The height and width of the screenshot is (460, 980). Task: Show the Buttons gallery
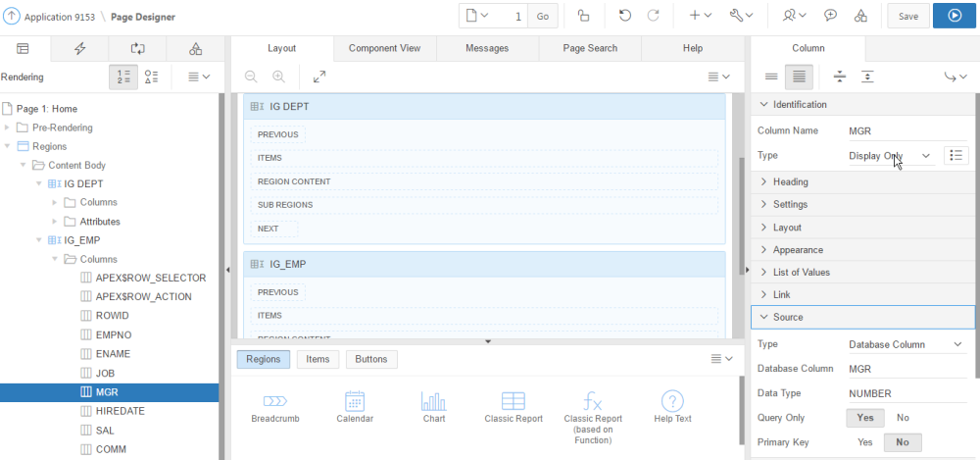[371, 359]
